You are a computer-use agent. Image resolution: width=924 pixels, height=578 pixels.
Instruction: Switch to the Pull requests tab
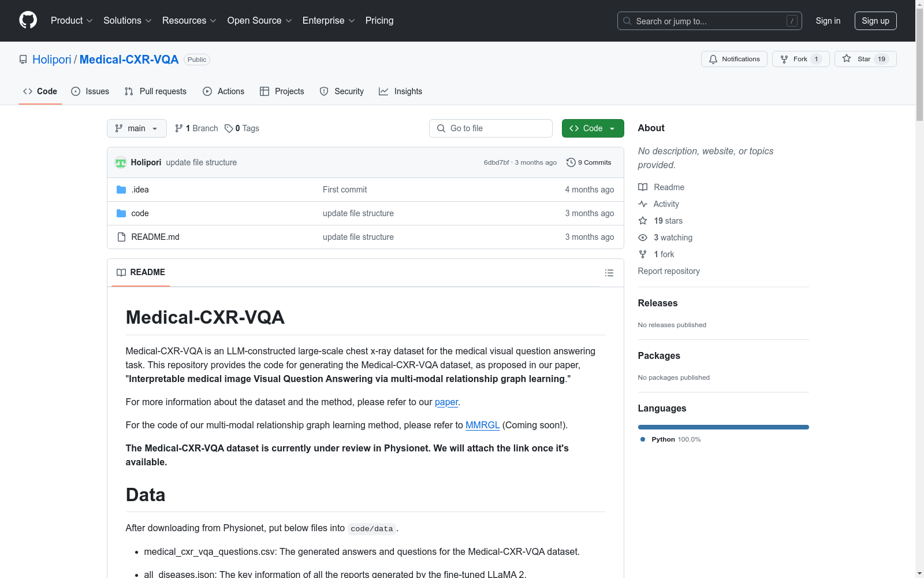155,91
